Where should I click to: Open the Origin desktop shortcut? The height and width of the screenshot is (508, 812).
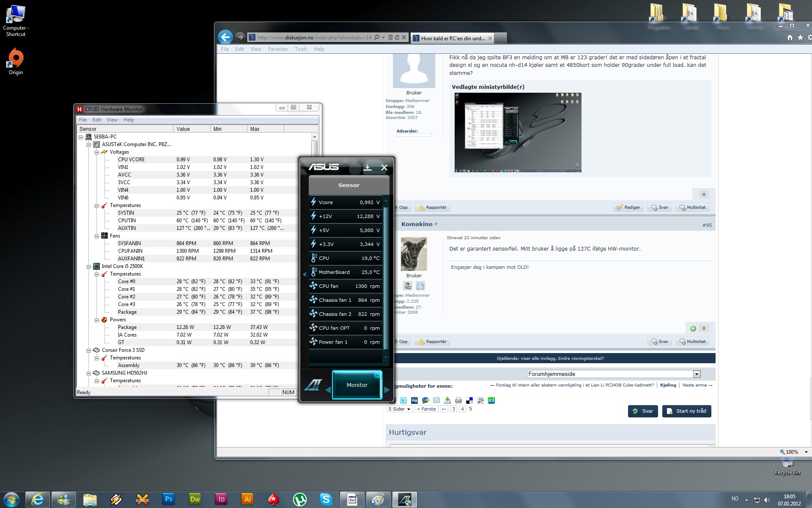pyautogui.click(x=16, y=61)
